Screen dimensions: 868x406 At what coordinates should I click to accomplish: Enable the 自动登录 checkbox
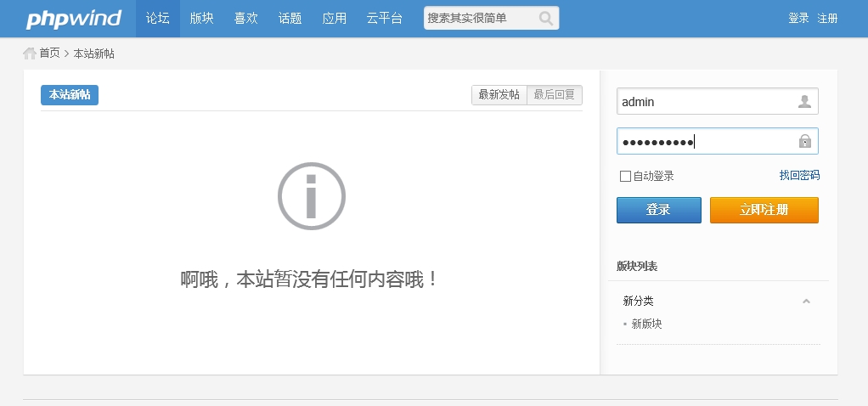pyautogui.click(x=626, y=177)
